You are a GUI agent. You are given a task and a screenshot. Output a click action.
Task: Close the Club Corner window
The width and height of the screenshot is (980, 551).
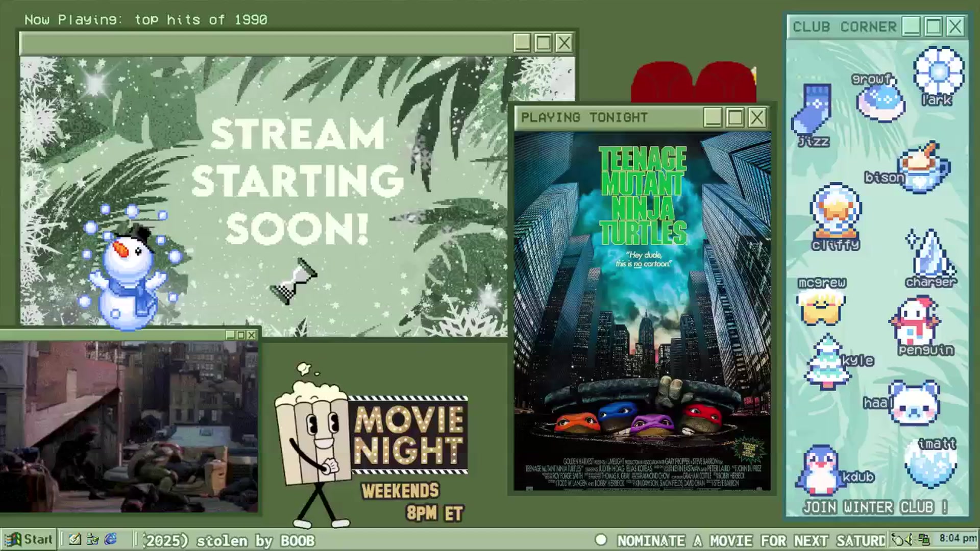click(955, 27)
